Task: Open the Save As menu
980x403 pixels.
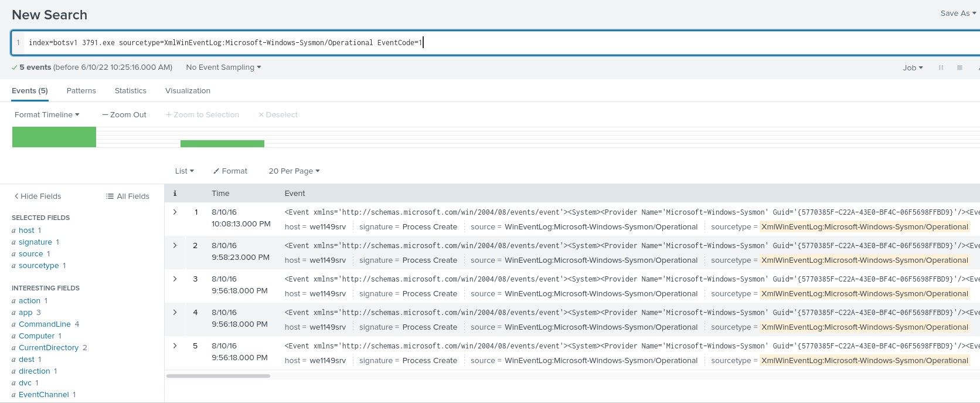Action: tap(958, 13)
